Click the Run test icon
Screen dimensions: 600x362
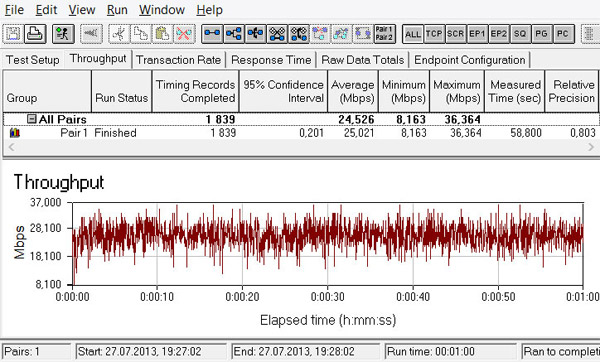tap(64, 34)
